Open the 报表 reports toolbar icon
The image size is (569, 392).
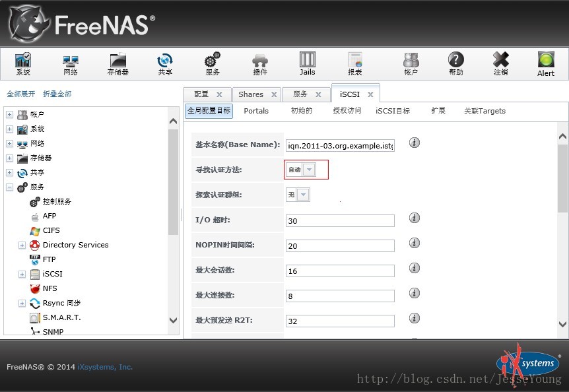pyautogui.click(x=355, y=64)
